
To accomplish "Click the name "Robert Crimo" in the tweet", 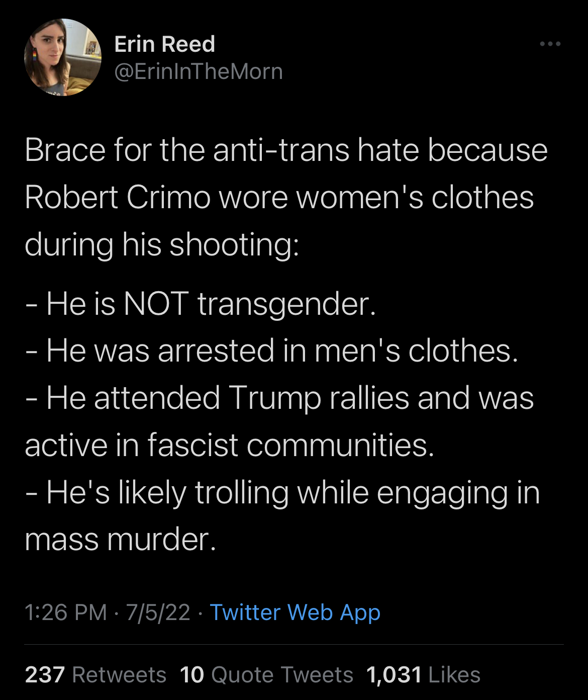I will pos(118,197).
